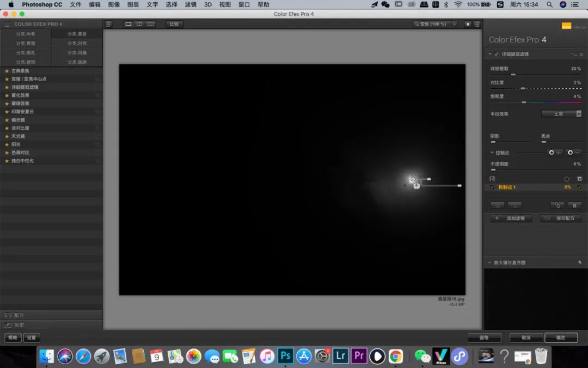Click the control point size column icon

567,179
